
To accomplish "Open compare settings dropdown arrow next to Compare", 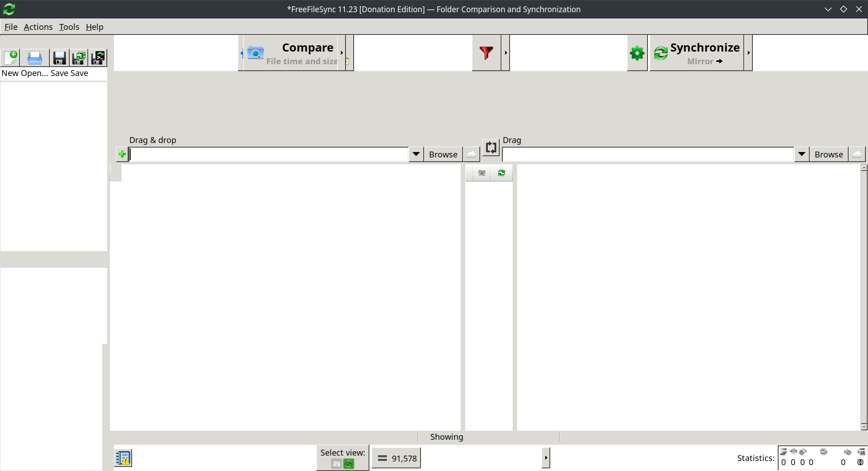I will click(342, 53).
